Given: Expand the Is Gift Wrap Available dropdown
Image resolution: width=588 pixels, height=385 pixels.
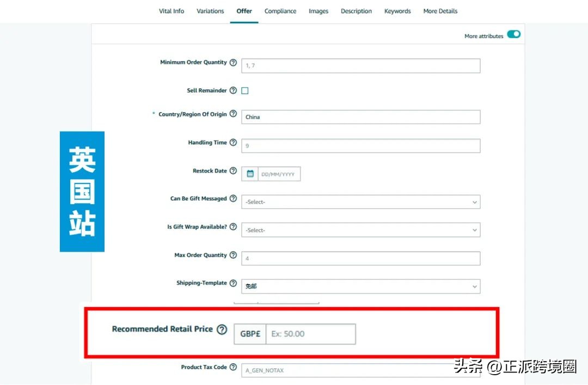Looking at the screenshot, I should [360, 230].
